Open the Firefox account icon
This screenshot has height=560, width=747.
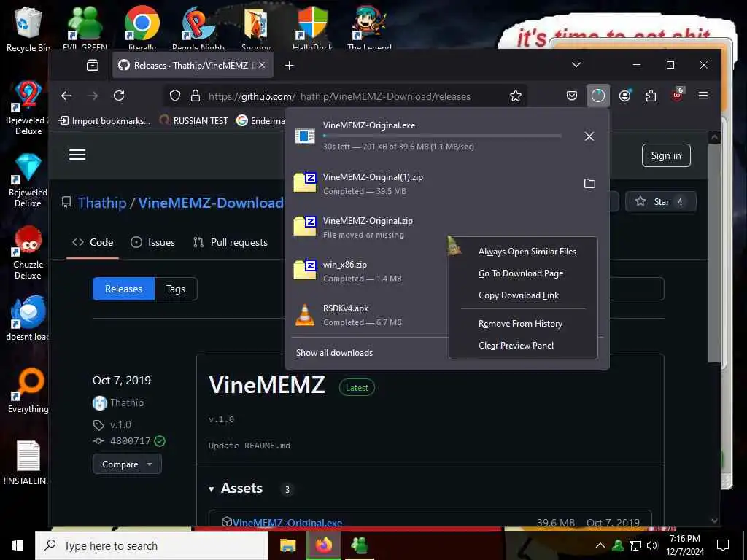click(x=624, y=96)
